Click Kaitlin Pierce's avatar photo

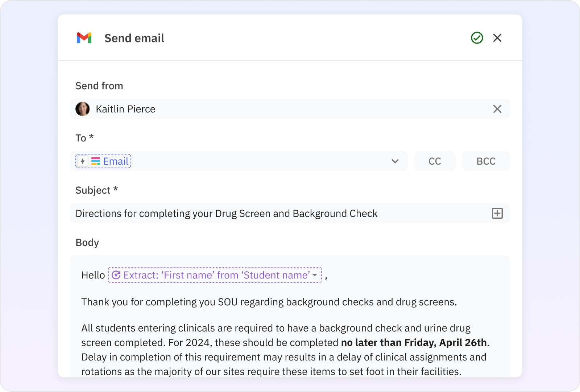83,109
